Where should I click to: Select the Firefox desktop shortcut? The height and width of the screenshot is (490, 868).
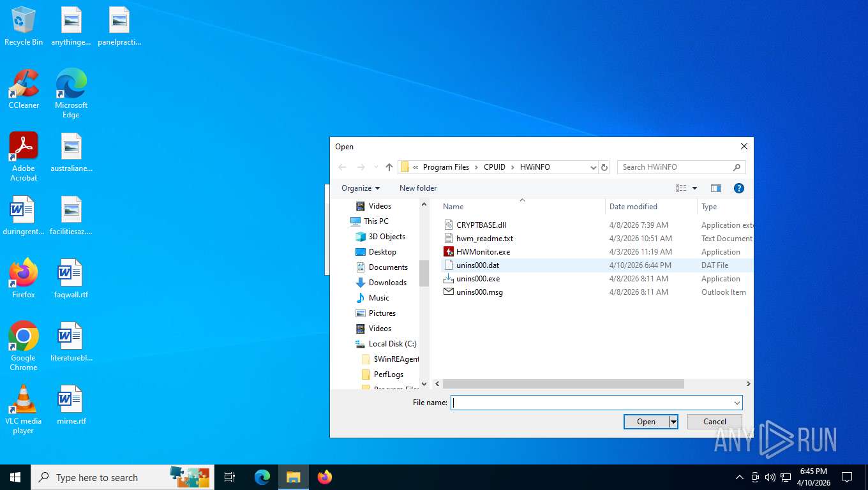[x=24, y=279]
